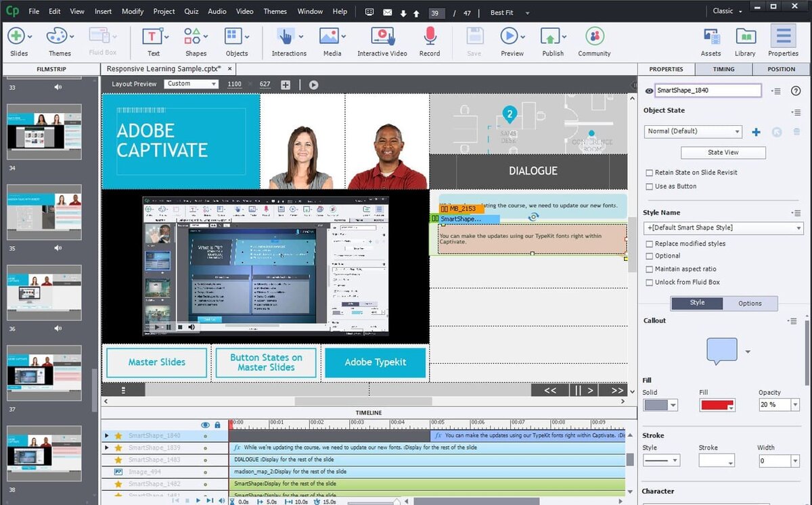Image resolution: width=812 pixels, height=505 pixels.
Task: Click the Master Slides button on slide
Action: tap(156, 362)
